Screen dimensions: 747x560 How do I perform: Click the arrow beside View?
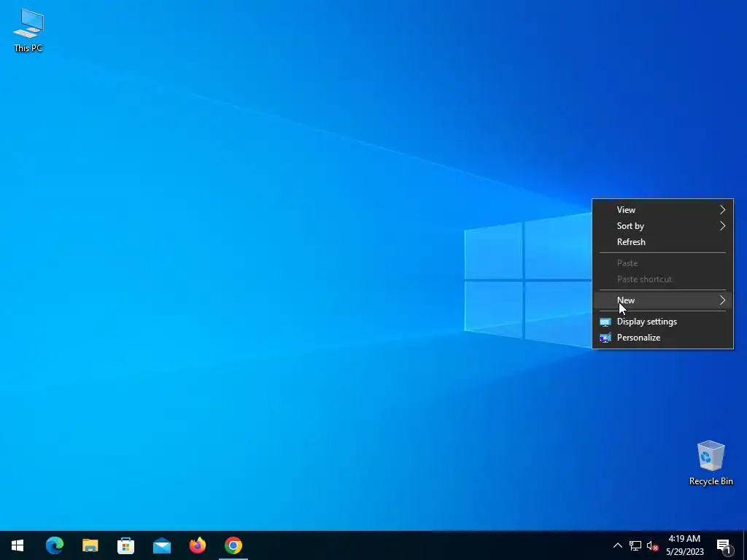pos(723,210)
